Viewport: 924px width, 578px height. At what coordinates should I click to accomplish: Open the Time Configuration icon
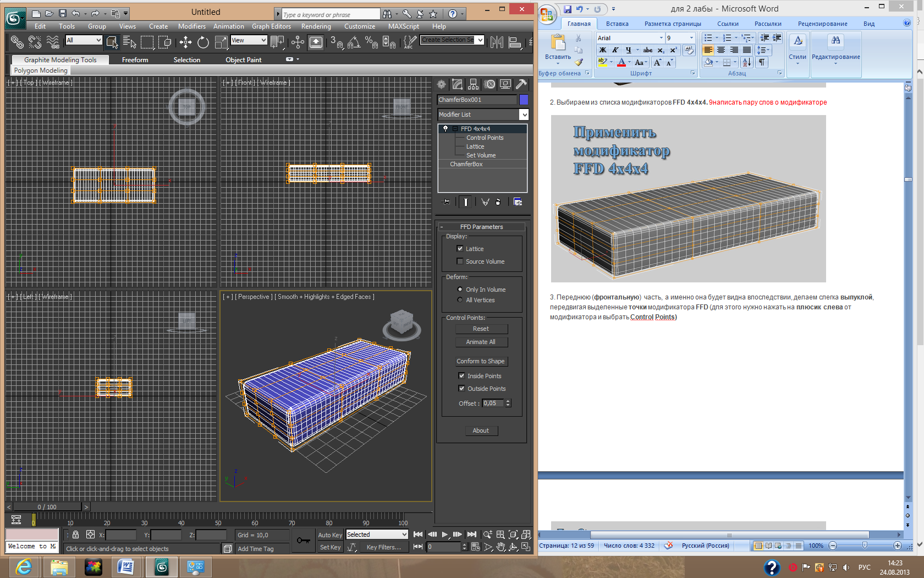tap(475, 547)
